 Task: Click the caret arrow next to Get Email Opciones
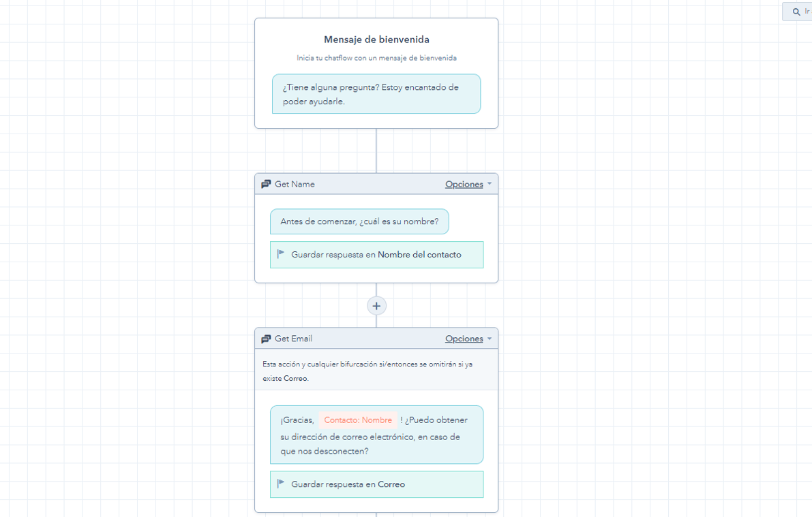(488, 339)
